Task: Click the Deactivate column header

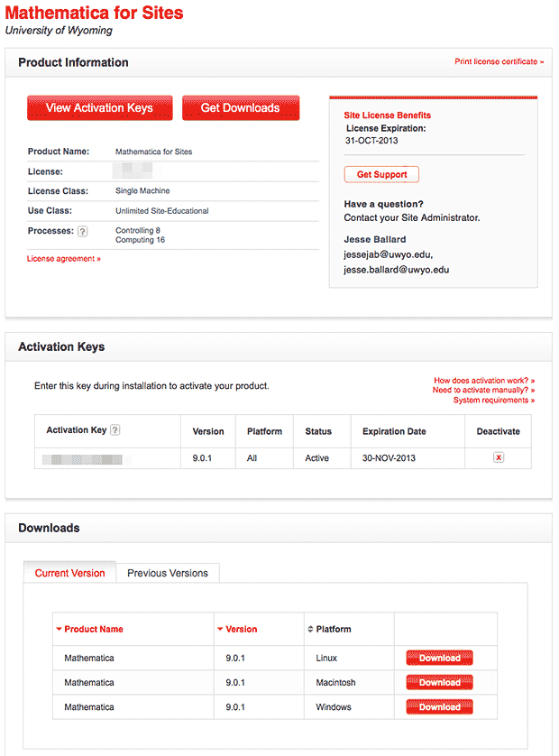Action: pyautogui.click(x=499, y=431)
